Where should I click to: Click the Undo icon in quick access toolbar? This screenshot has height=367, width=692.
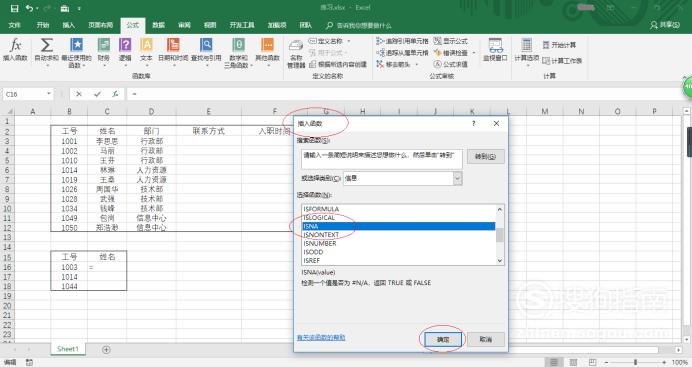click(30, 8)
